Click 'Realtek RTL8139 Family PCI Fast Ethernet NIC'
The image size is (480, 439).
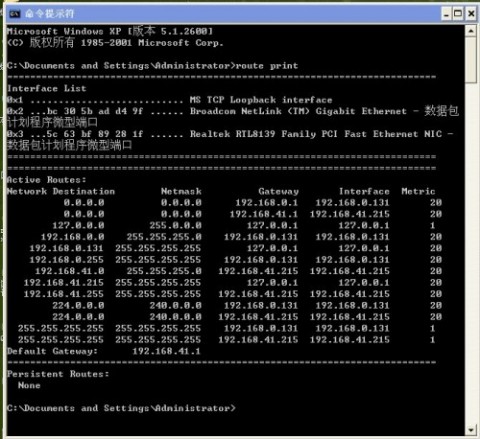coord(316,134)
